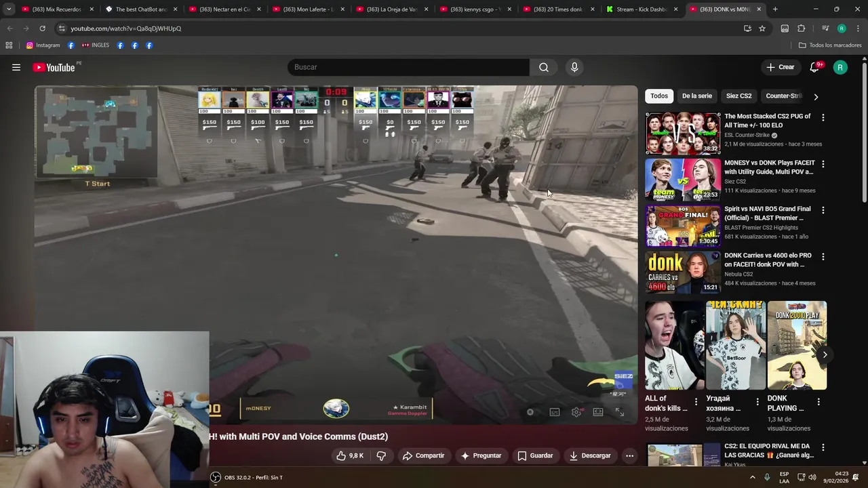Bookmark this page with star icon

[x=762, y=28]
